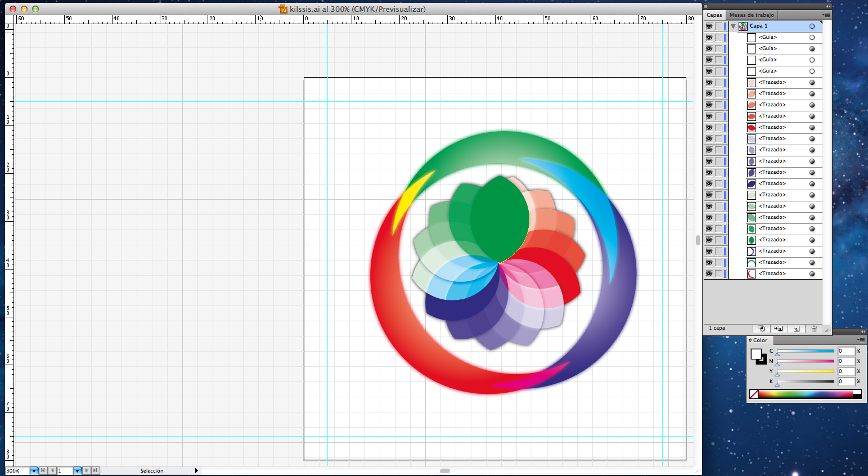
Task: Click the target circle of Capa 1
Action: [812, 26]
